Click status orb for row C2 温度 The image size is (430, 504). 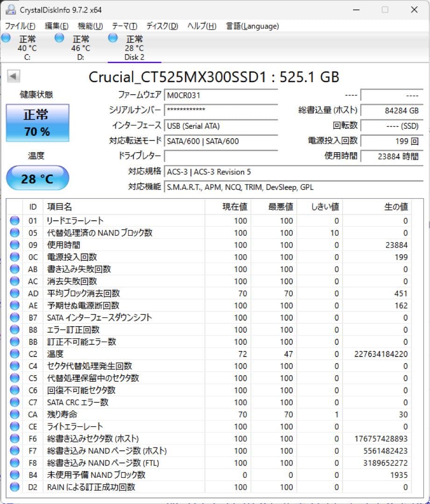(14, 354)
